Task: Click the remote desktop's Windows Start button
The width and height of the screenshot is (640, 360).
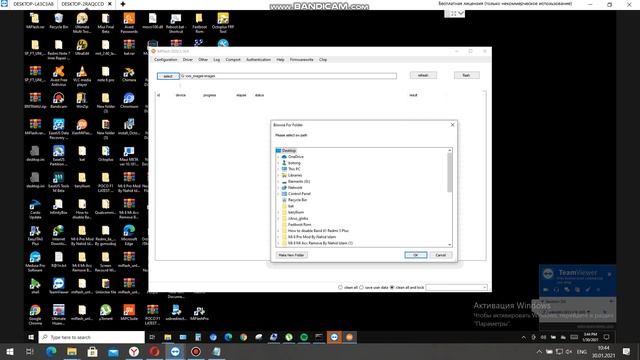Action: (x=31, y=337)
